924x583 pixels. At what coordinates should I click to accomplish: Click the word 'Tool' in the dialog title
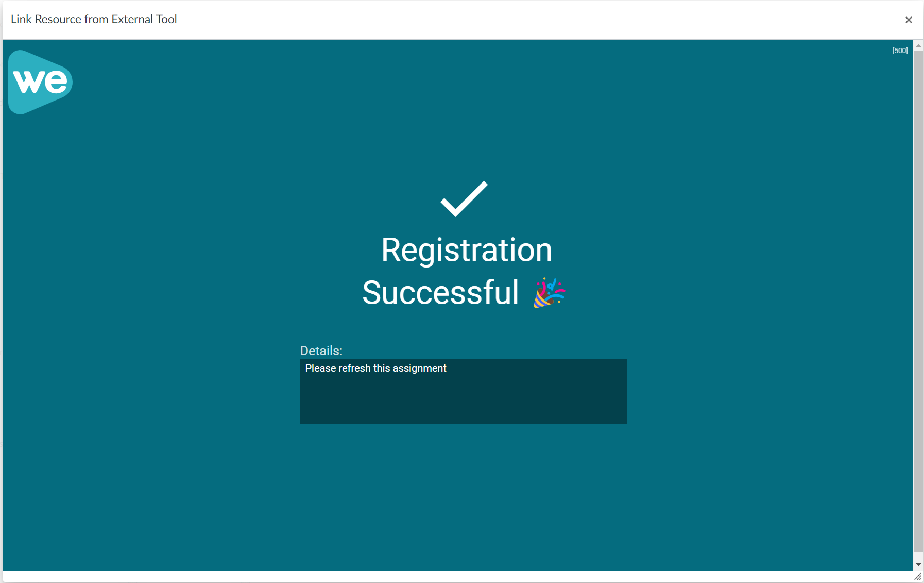(x=166, y=19)
